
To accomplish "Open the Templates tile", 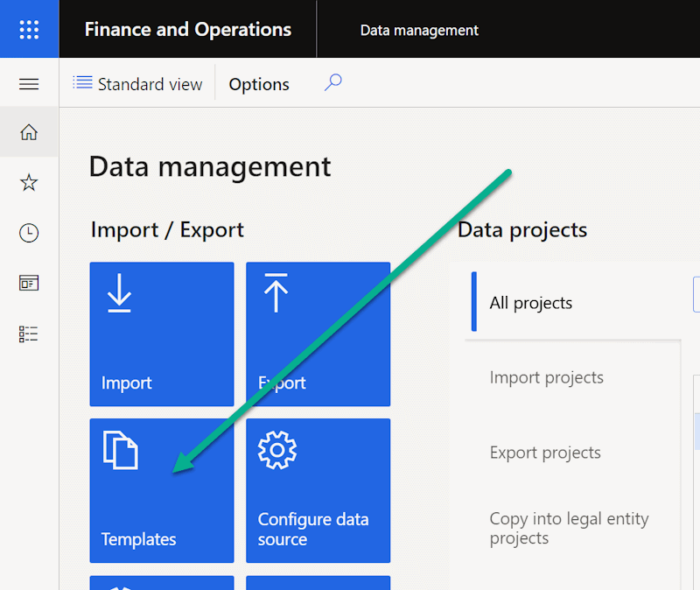I will coord(162,490).
